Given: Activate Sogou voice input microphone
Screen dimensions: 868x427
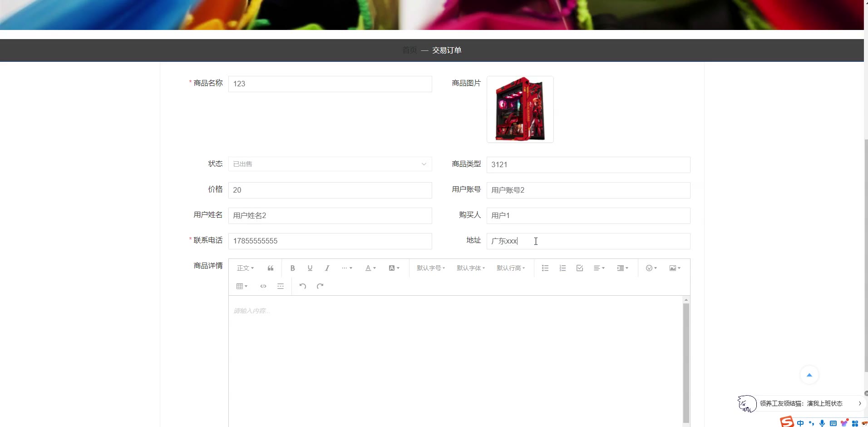Looking at the screenshot, I should [x=822, y=423].
